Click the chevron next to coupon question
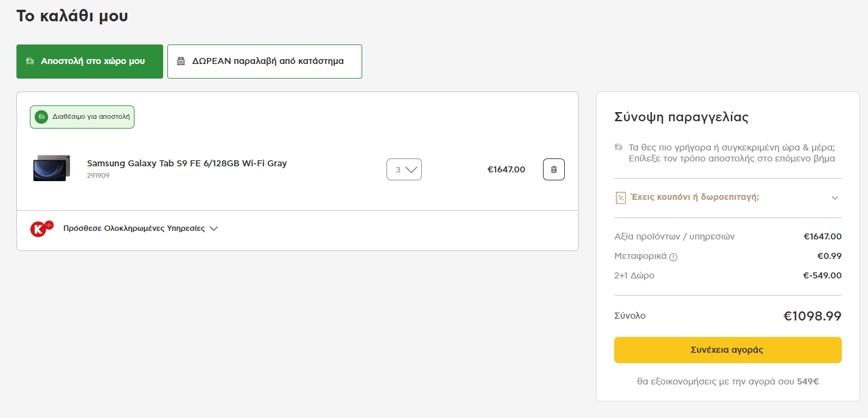This screenshot has height=418, width=868. (835, 198)
